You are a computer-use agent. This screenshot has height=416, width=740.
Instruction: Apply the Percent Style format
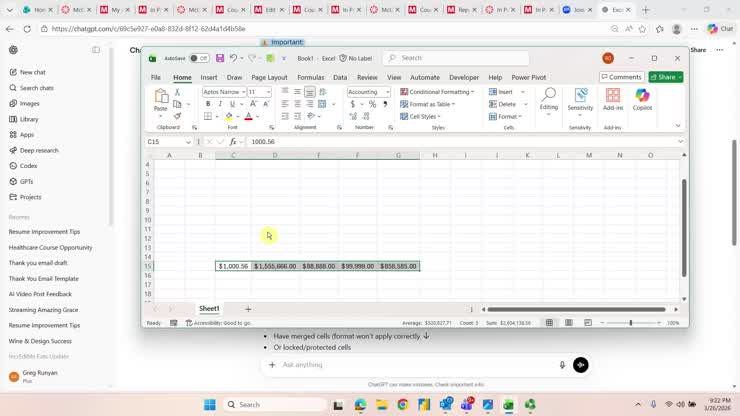click(x=372, y=104)
